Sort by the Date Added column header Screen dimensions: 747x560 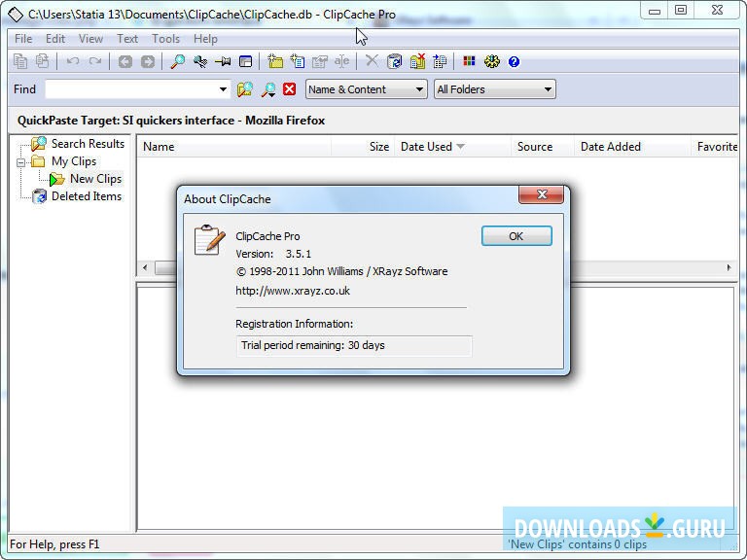tap(632, 147)
